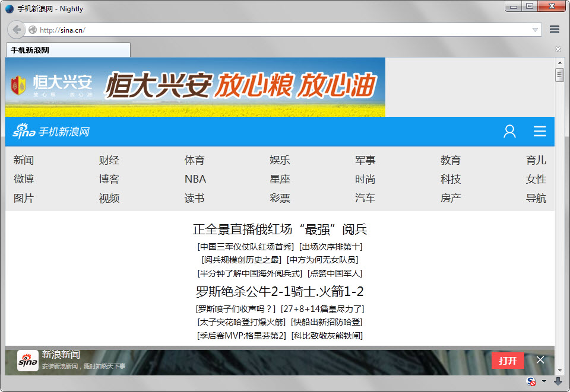This screenshot has height=392, width=570.
Task: Open the 房产 channel
Action: (451, 198)
